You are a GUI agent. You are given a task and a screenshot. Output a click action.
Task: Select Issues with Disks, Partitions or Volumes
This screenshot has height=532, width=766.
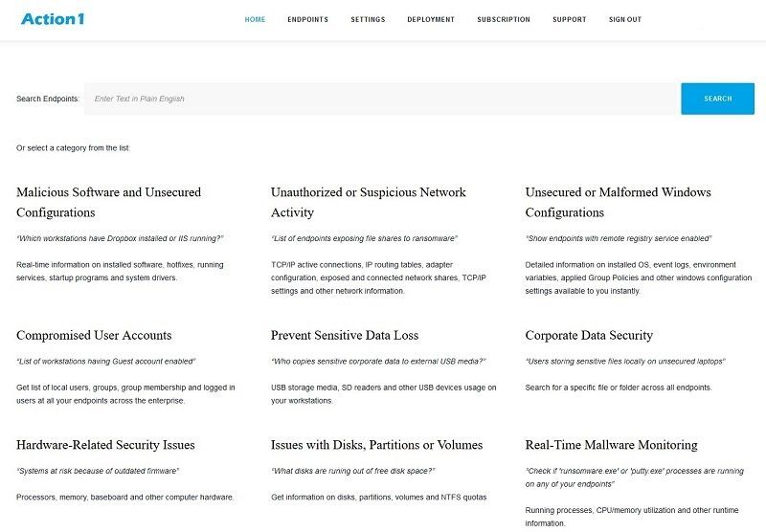pyautogui.click(x=376, y=445)
